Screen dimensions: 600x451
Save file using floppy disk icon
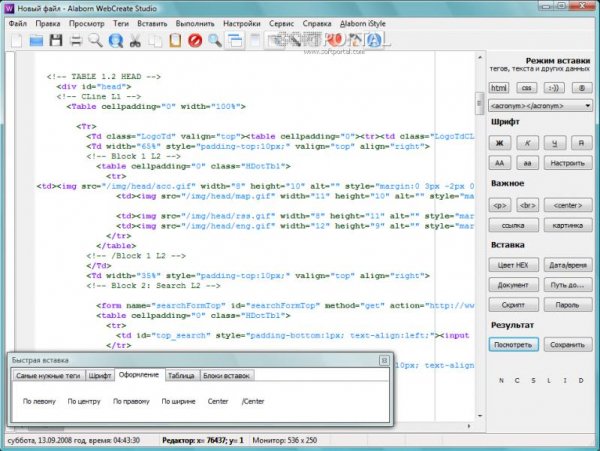point(56,40)
